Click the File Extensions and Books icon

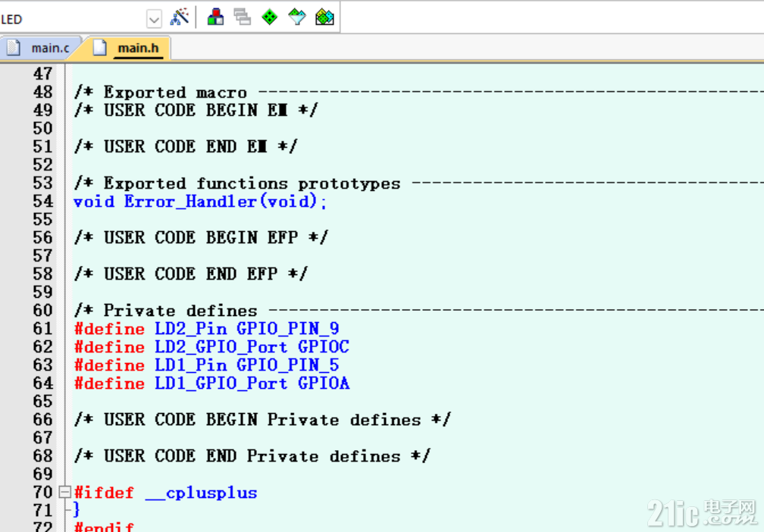tap(215, 17)
